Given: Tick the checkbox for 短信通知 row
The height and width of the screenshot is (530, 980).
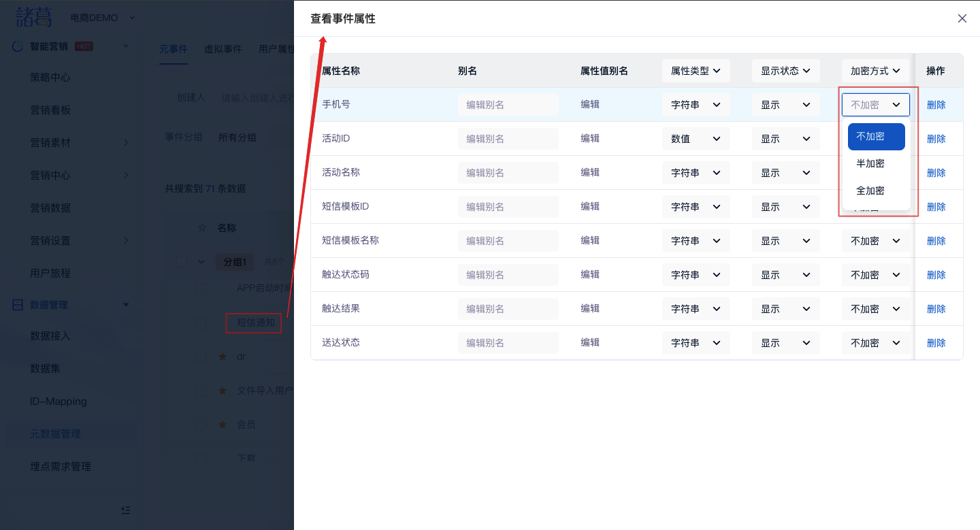Looking at the screenshot, I should 201,322.
